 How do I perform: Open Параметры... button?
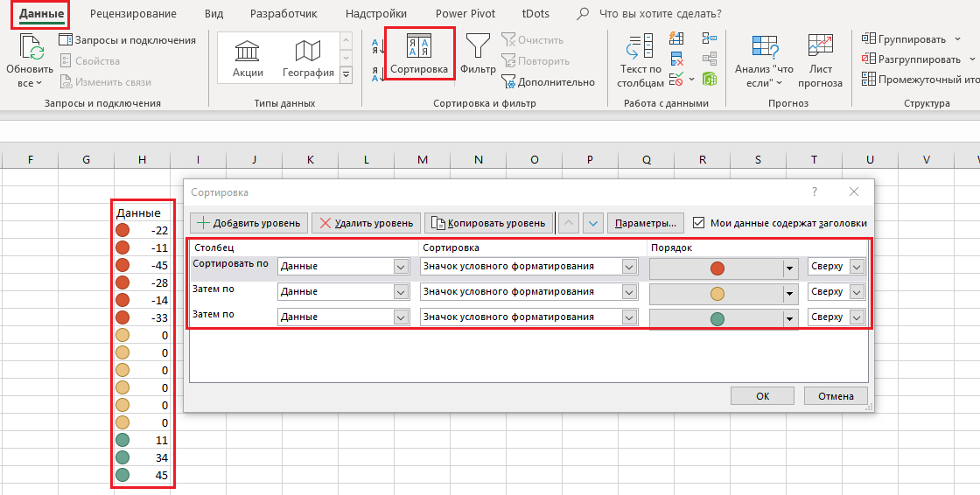[x=646, y=223]
